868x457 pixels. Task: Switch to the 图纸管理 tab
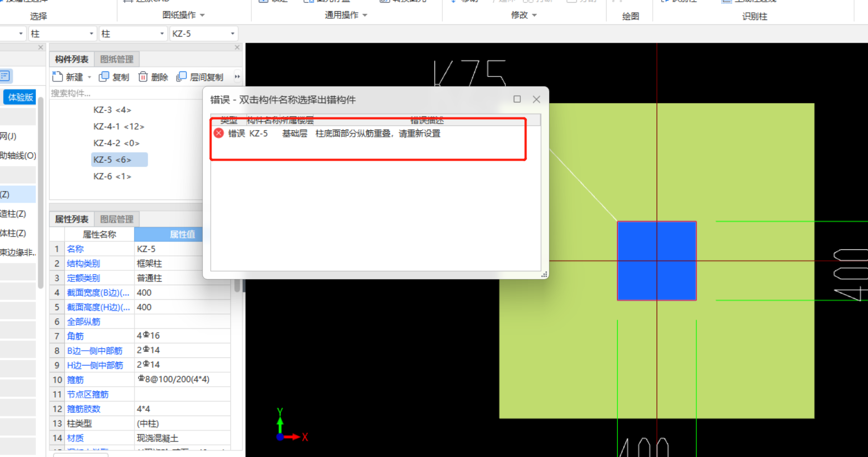coord(117,59)
